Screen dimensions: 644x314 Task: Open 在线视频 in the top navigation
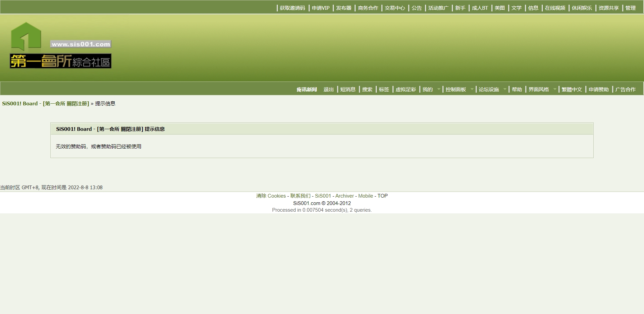(555, 8)
